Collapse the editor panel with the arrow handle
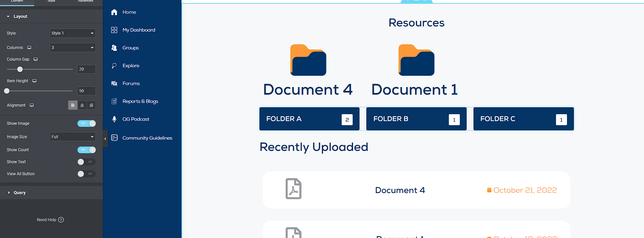The height and width of the screenshot is (238, 644). pyautogui.click(x=105, y=139)
